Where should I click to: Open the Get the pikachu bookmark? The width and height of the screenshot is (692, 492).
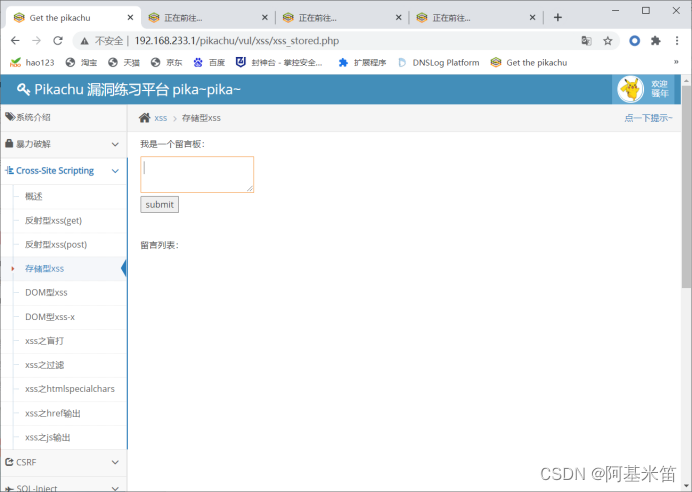pos(529,63)
